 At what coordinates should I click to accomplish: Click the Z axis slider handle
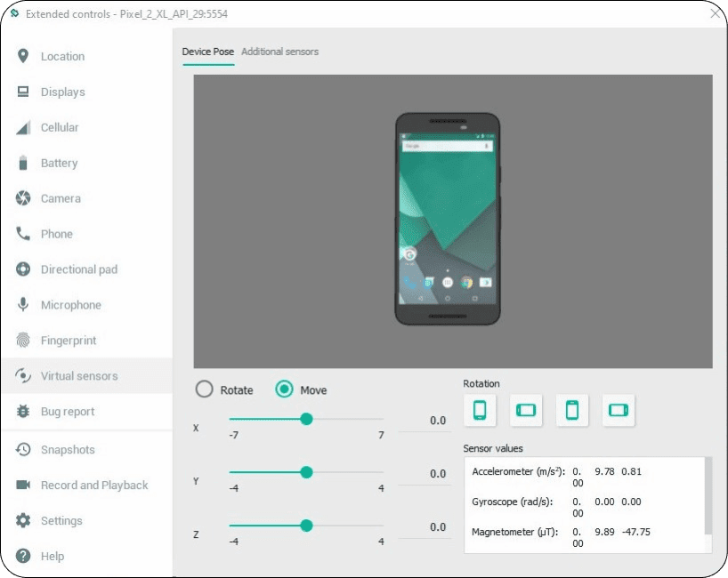pyautogui.click(x=306, y=526)
